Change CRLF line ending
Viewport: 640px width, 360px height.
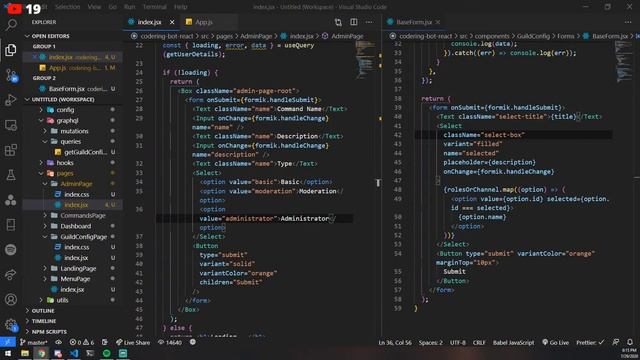coord(479,342)
